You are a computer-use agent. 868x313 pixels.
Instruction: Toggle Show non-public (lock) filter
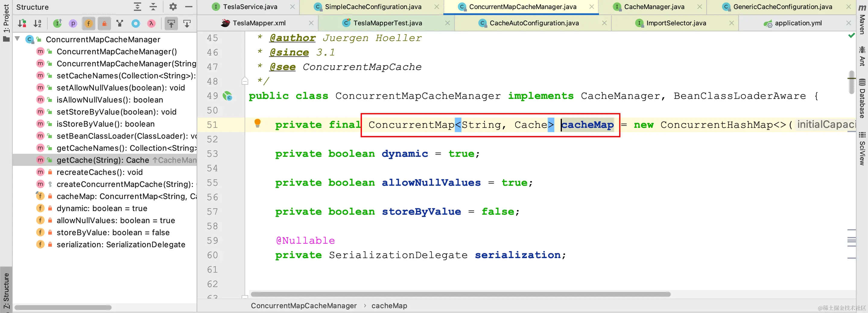coord(104,23)
